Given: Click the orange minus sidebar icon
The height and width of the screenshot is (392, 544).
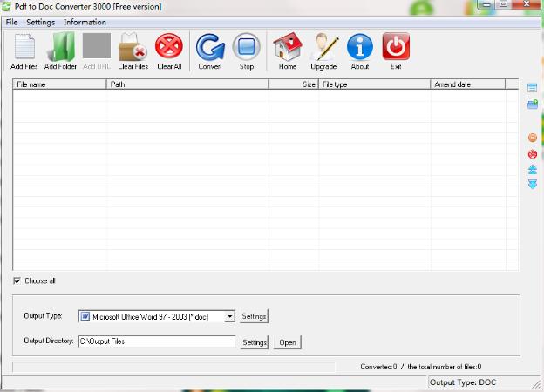Looking at the screenshot, I should [533, 138].
